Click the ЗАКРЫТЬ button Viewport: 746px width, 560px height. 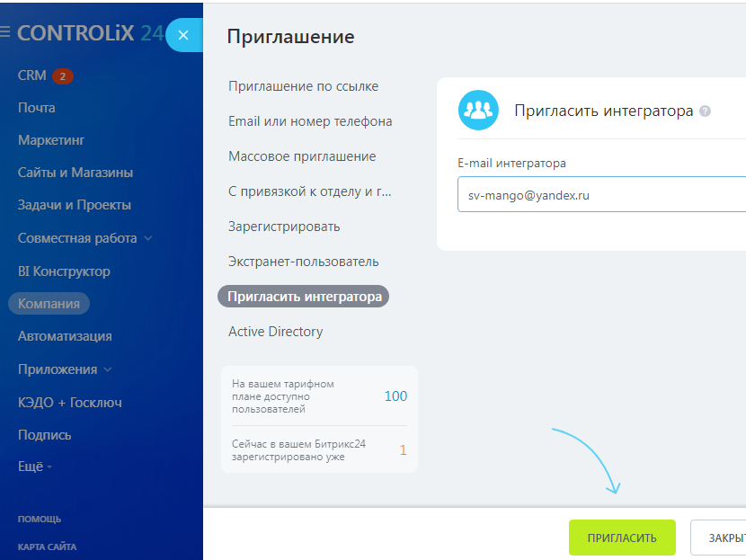click(x=718, y=538)
